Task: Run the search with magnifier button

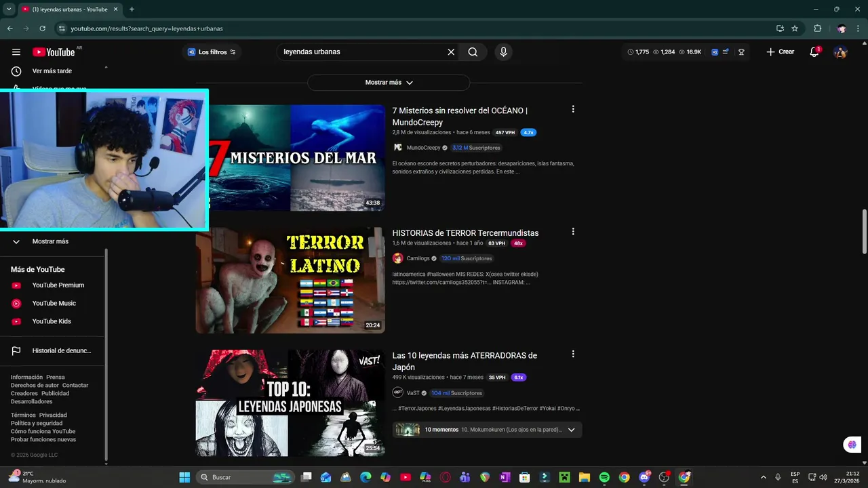Action: (x=473, y=52)
